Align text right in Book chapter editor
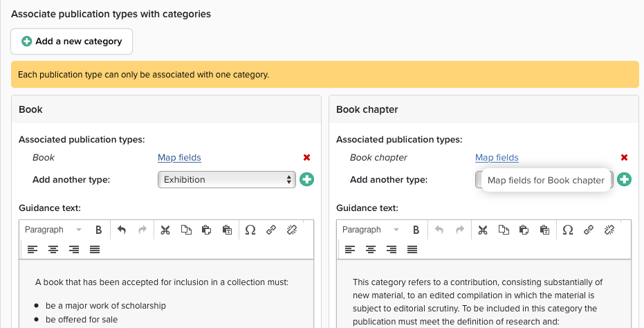 [x=392, y=249]
